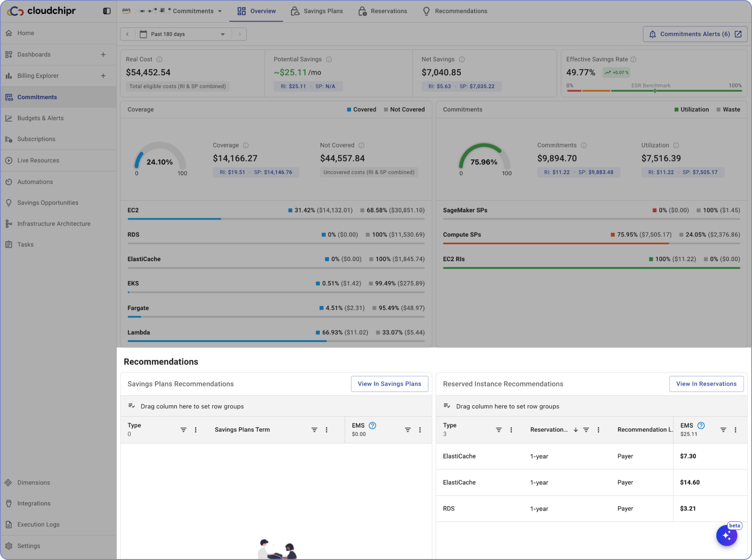Click the Not Covered legend item
Screen dimensions: 752x560
[x=404, y=110]
